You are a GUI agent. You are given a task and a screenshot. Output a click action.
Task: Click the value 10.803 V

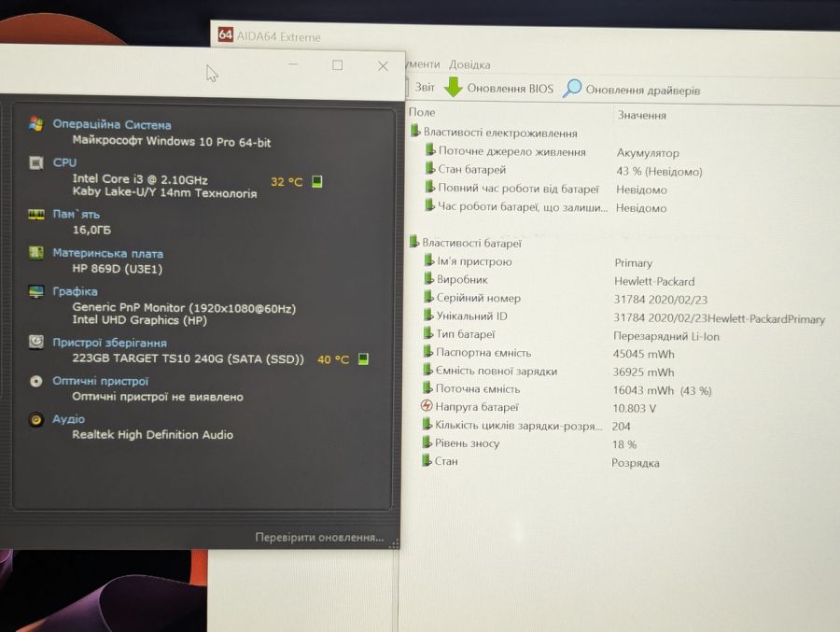[635, 409]
